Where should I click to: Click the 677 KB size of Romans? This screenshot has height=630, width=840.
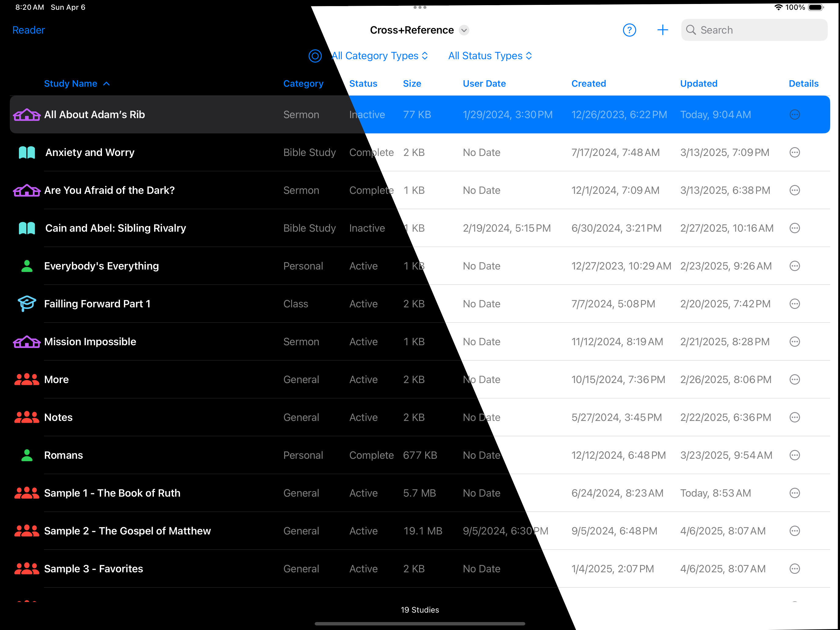[420, 455]
